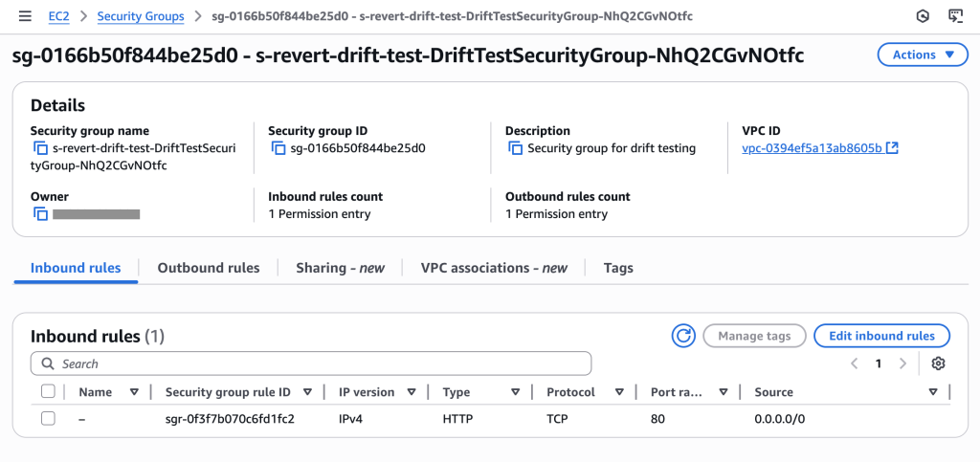Copy the security group name
The image size is (980, 462).
click(x=40, y=148)
